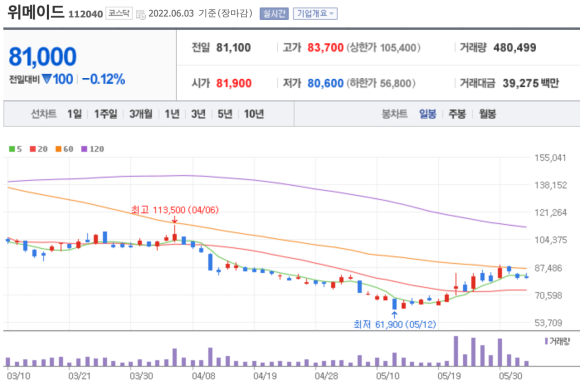Click the 고가 83,700 value
Screen dimensions: 580x390
point(326,48)
